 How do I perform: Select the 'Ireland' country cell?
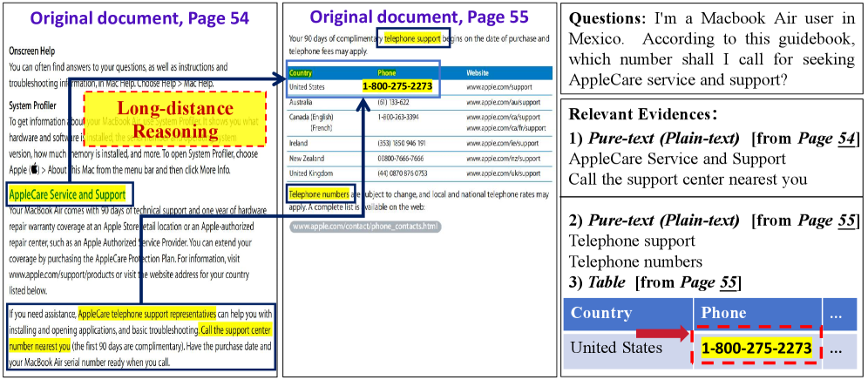(x=298, y=143)
